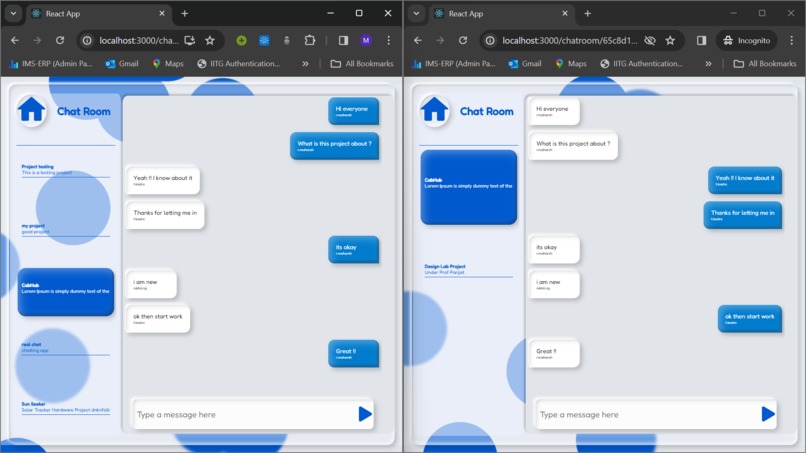Expand more bookmarks chevron in right window

click(x=708, y=64)
